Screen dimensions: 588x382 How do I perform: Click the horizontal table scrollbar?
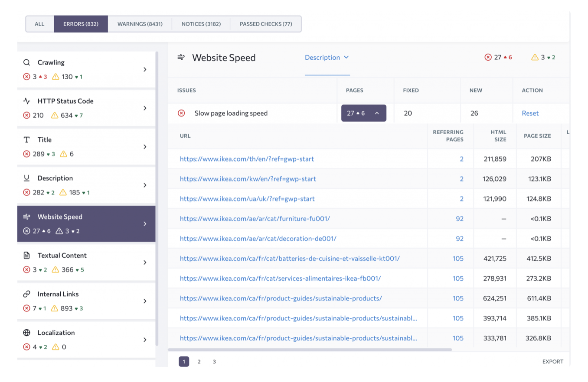(310, 349)
